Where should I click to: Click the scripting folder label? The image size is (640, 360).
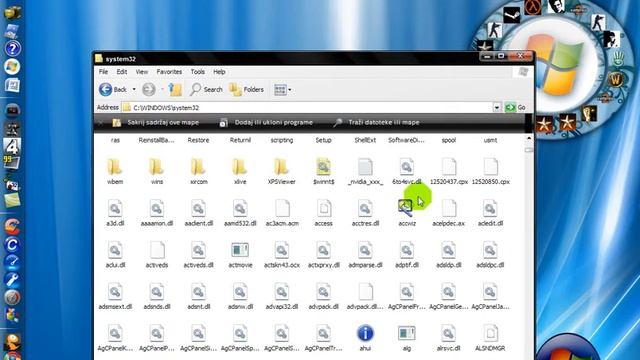pos(282,140)
